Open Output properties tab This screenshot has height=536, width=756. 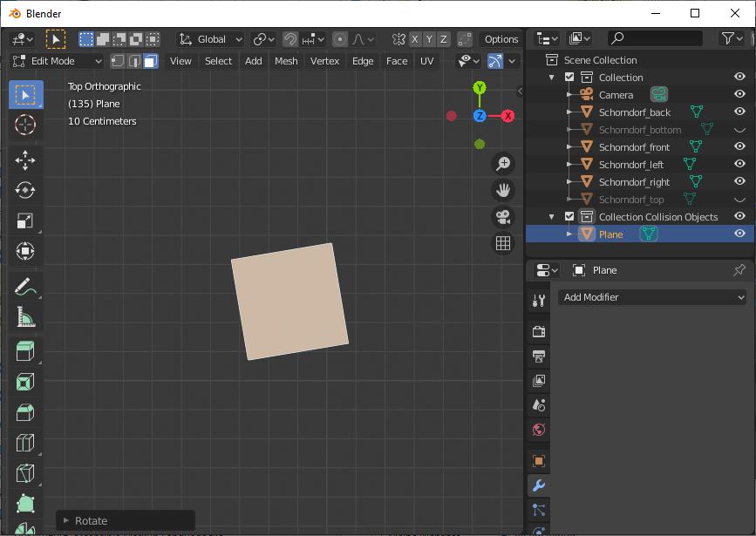(539, 356)
